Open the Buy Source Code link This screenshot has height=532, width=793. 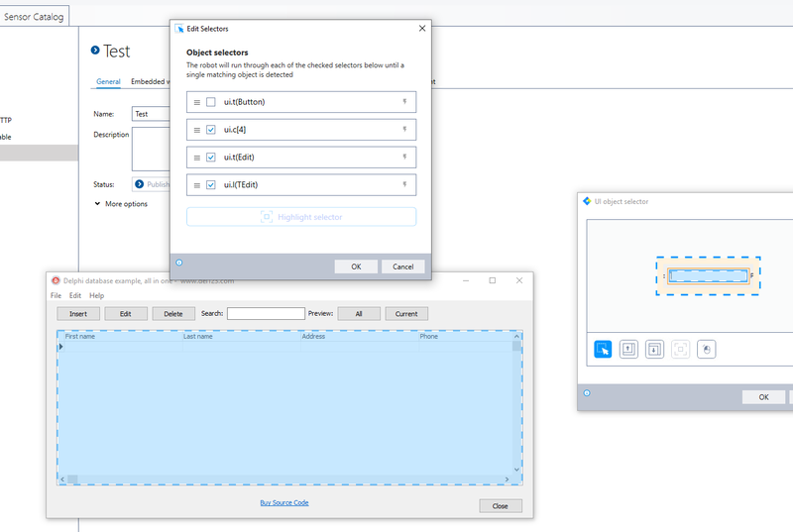[284, 503]
